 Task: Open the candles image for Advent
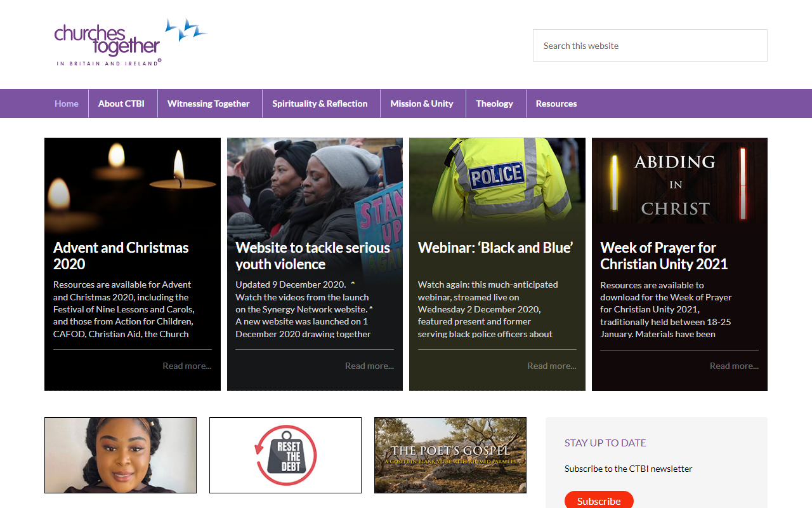point(133,184)
